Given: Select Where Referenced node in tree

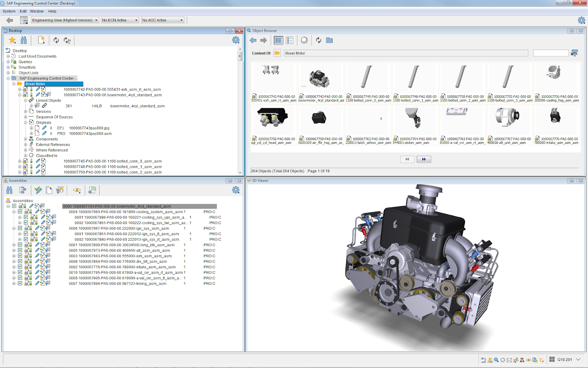Looking at the screenshot, I should (52, 150).
